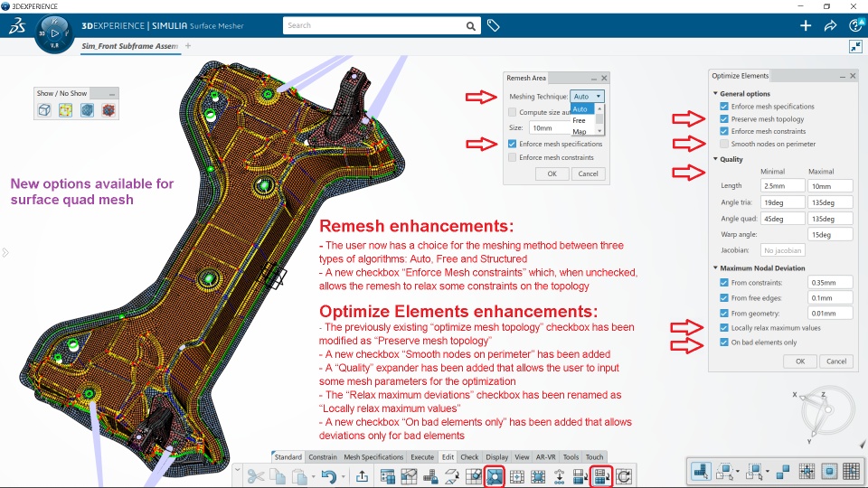Click the element selection mode icon bottom-right
This screenshot has height=488, width=868.
click(701, 472)
